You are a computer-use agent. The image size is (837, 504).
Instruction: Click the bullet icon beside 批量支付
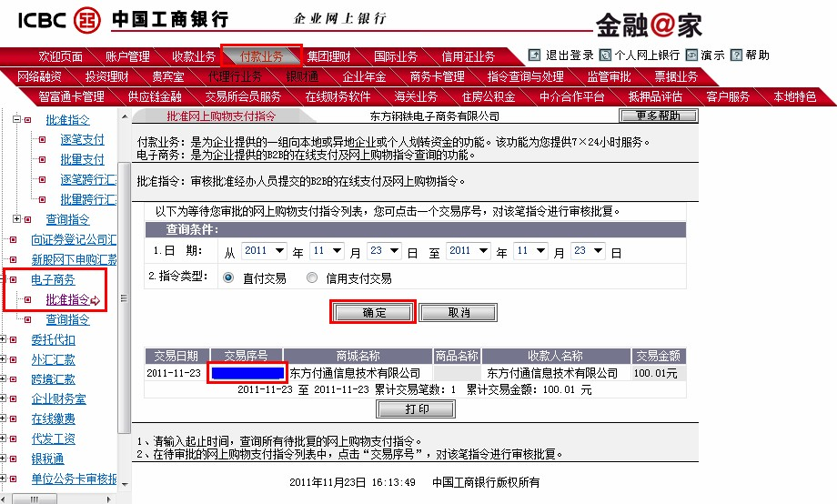pyautogui.click(x=42, y=159)
